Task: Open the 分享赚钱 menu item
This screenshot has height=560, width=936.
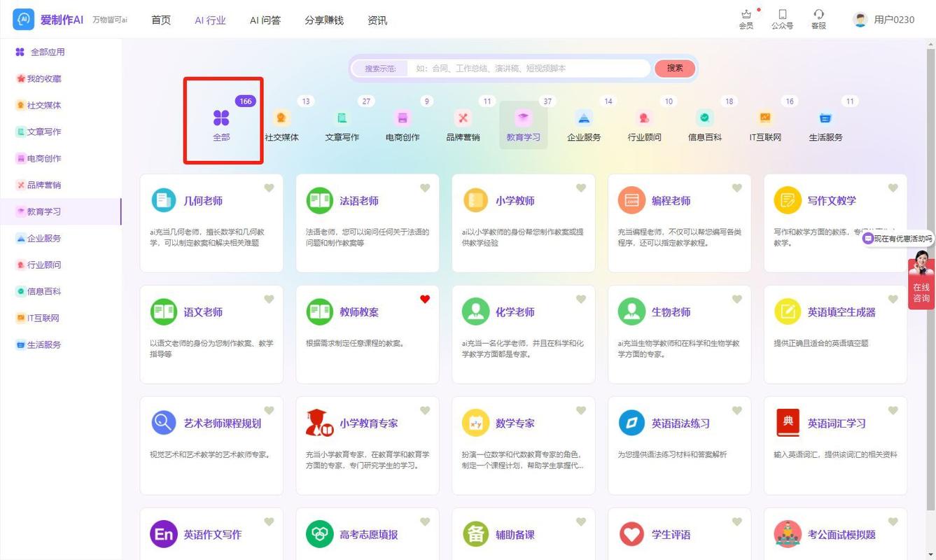Action: tap(323, 20)
